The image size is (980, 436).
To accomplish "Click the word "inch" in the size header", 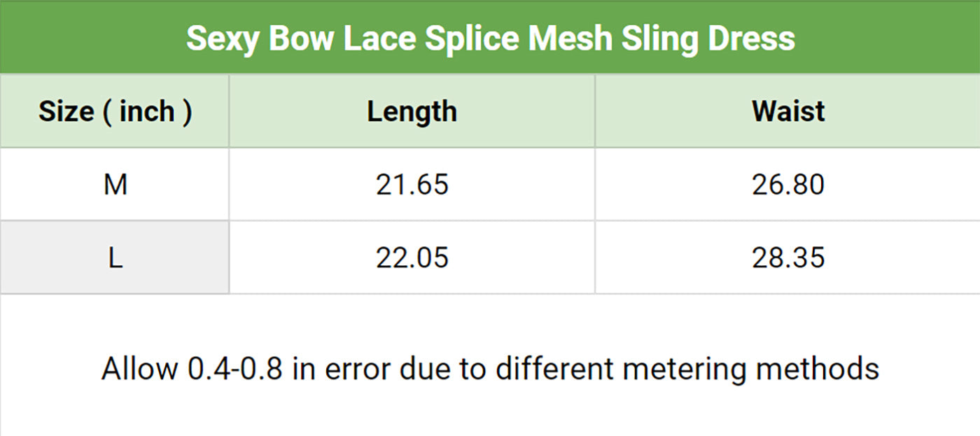I will 147,111.
